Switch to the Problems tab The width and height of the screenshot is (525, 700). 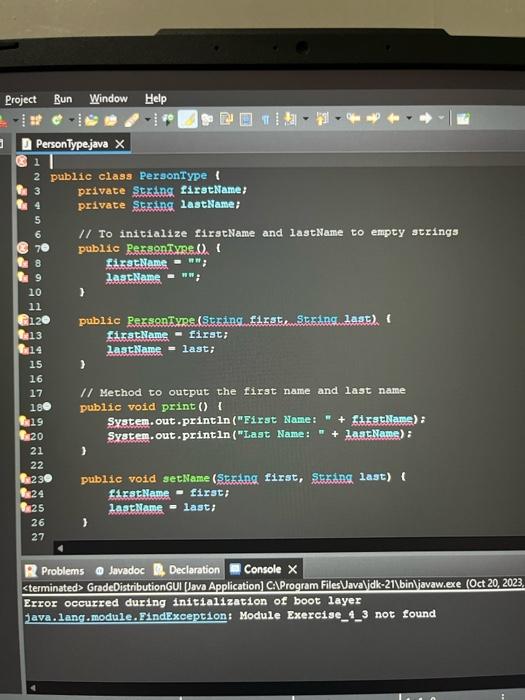(54, 571)
